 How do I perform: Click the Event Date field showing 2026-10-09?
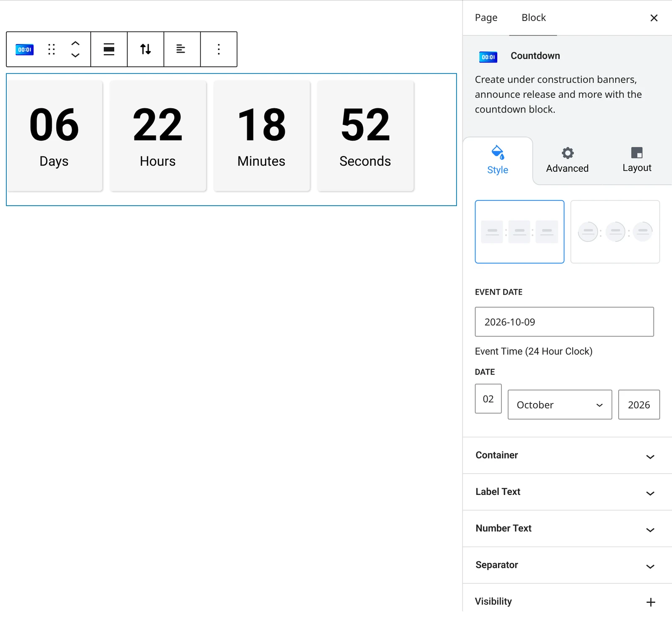click(x=564, y=322)
